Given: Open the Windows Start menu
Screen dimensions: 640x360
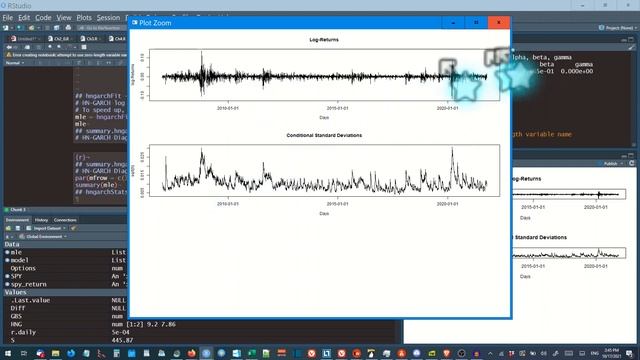Looking at the screenshot, I should 8,353.
